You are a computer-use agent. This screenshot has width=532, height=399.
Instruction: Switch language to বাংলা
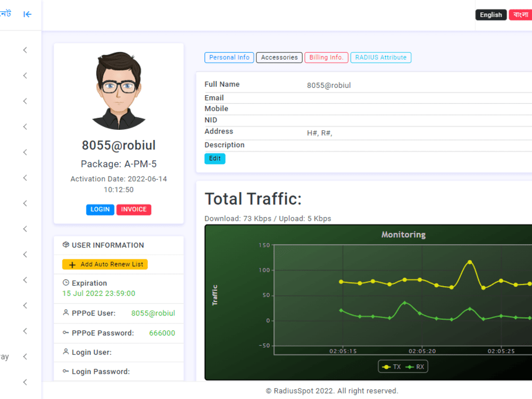(520, 15)
